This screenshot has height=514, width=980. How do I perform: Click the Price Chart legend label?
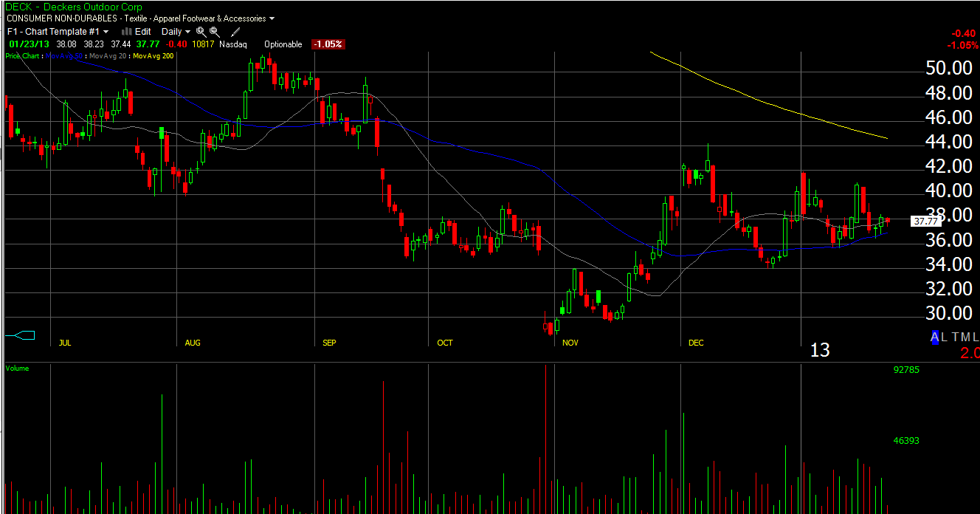(x=23, y=55)
